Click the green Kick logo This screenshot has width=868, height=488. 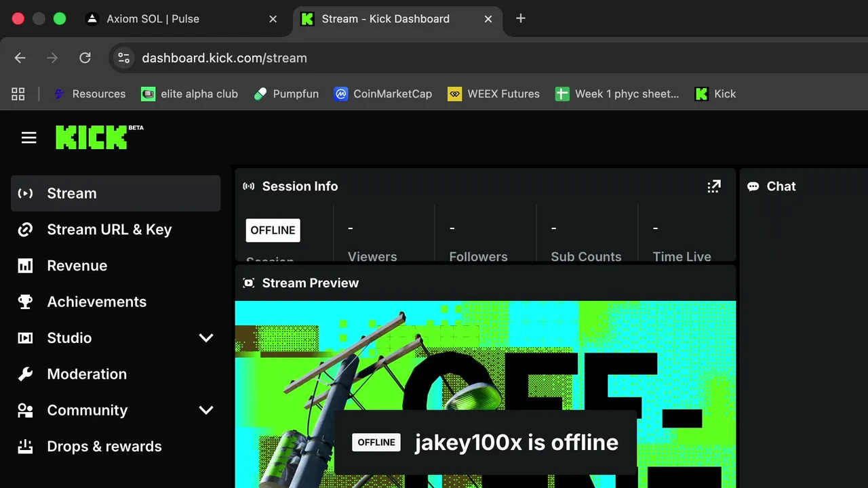point(92,138)
